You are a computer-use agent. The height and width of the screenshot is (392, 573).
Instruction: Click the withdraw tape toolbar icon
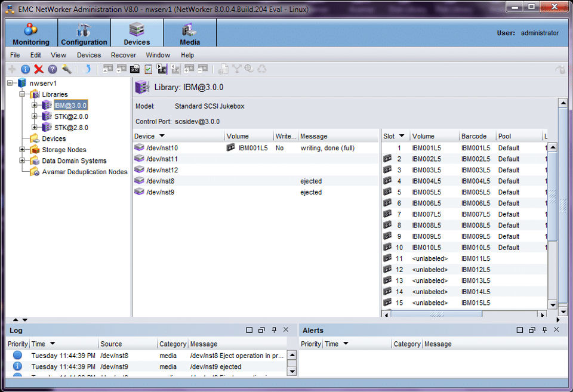[x=175, y=69]
